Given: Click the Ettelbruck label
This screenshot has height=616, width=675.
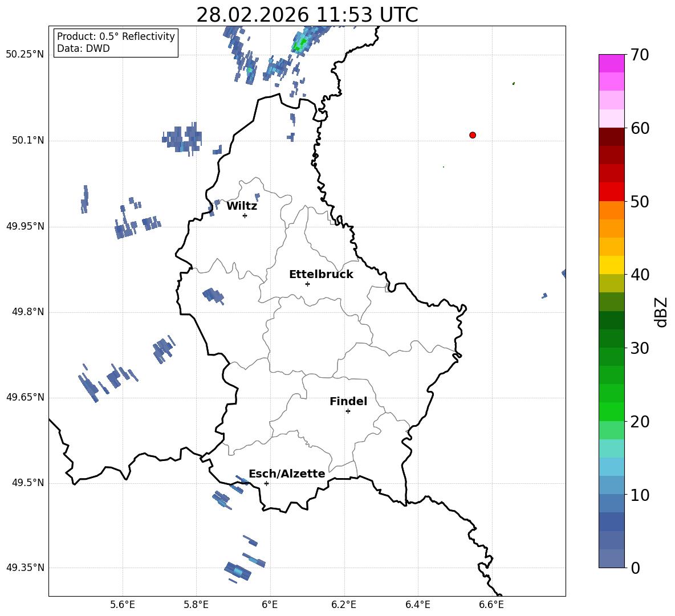Looking at the screenshot, I should (321, 275).
